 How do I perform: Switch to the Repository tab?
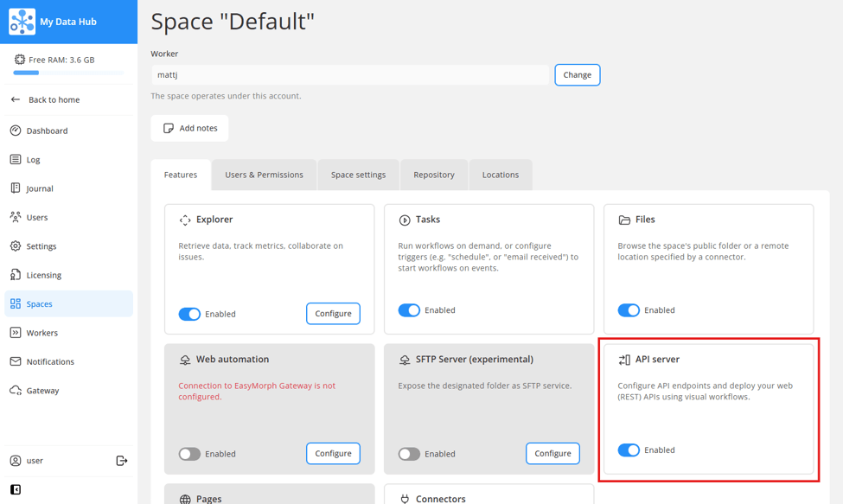tap(434, 175)
